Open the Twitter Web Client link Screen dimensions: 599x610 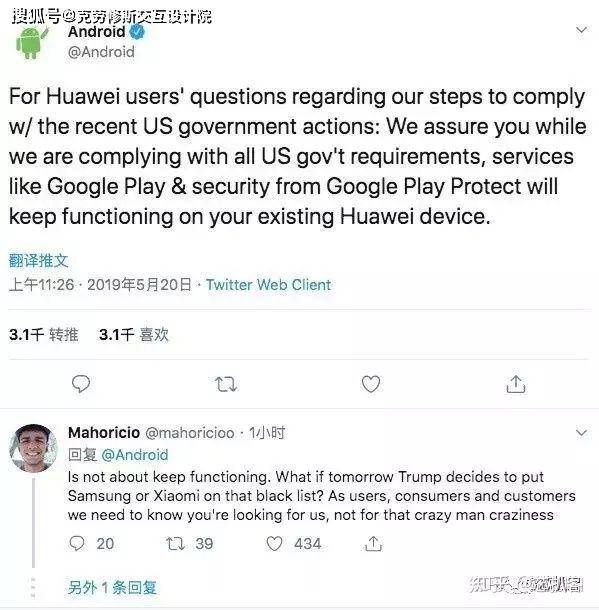point(268,285)
